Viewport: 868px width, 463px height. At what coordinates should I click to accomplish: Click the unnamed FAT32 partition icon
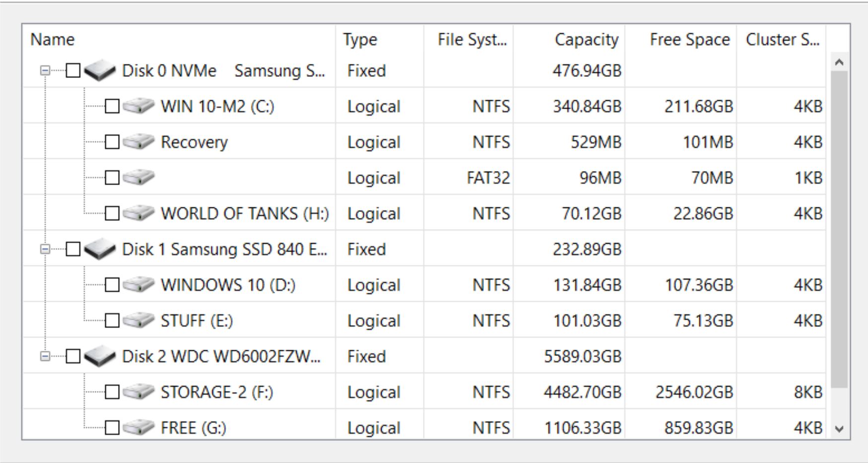coord(139,178)
